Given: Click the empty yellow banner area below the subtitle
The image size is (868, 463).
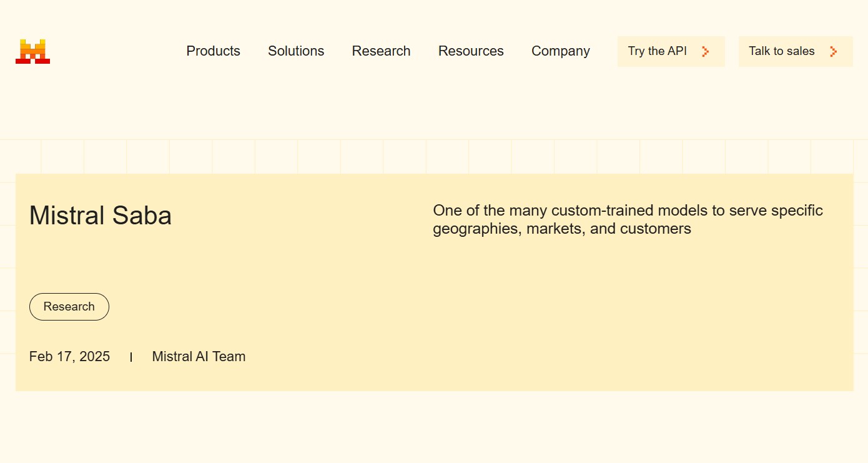Looking at the screenshot, I should pos(624,312).
